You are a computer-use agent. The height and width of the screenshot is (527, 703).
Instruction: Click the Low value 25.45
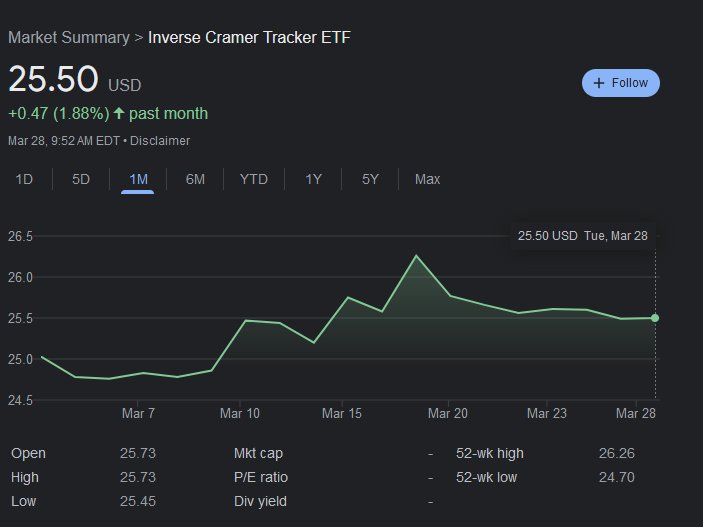point(138,501)
